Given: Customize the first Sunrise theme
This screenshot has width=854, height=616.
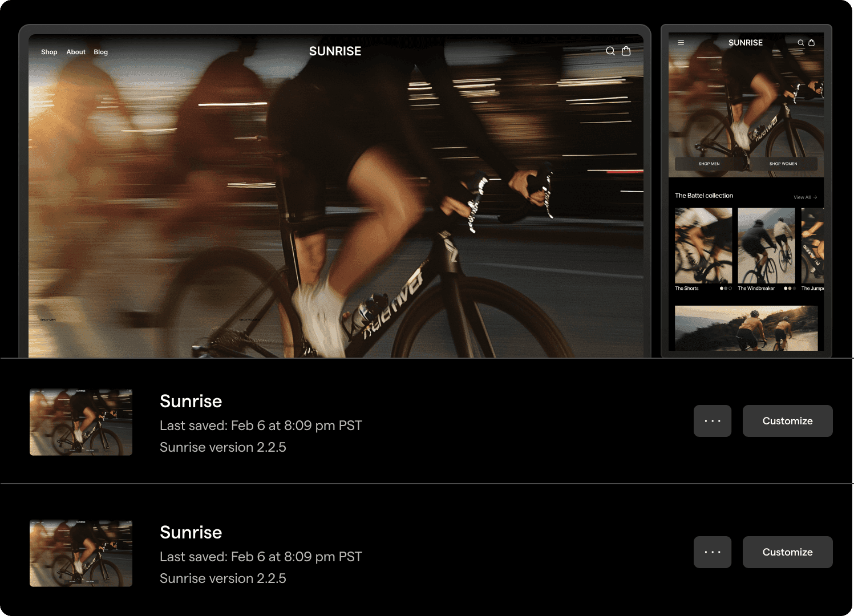Looking at the screenshot, I should tap(787, 421).
